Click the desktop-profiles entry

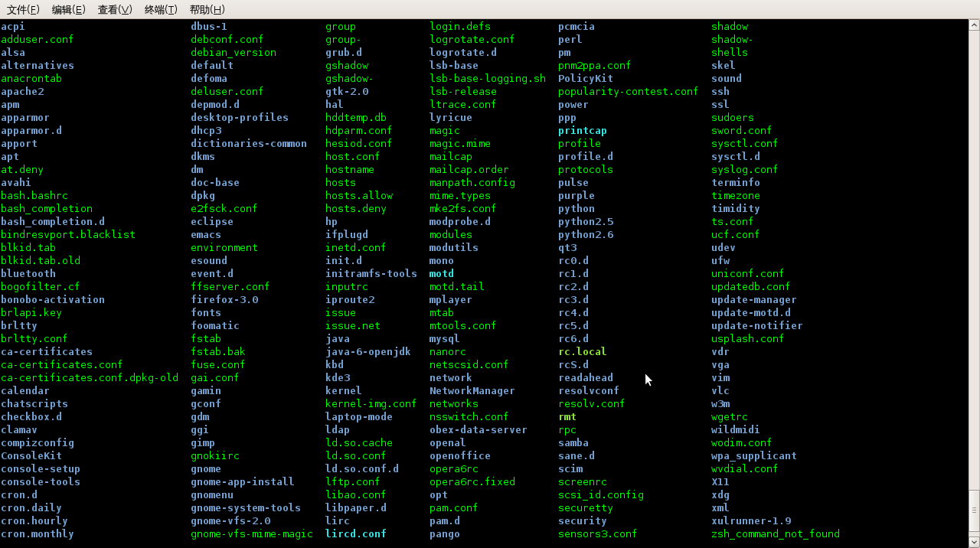(x=240, y=117)
